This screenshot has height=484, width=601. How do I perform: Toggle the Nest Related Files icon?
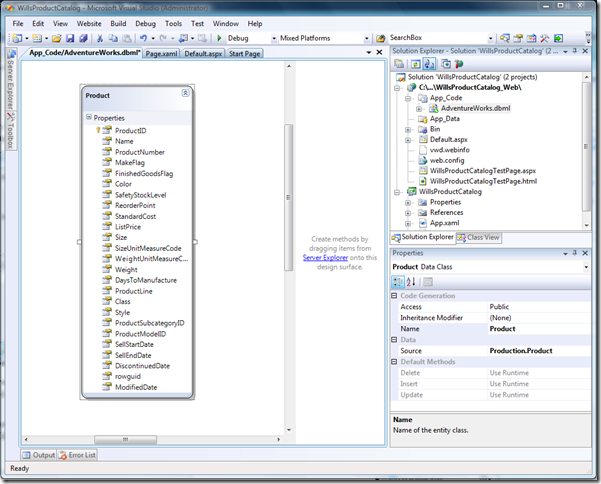(429, 64)
